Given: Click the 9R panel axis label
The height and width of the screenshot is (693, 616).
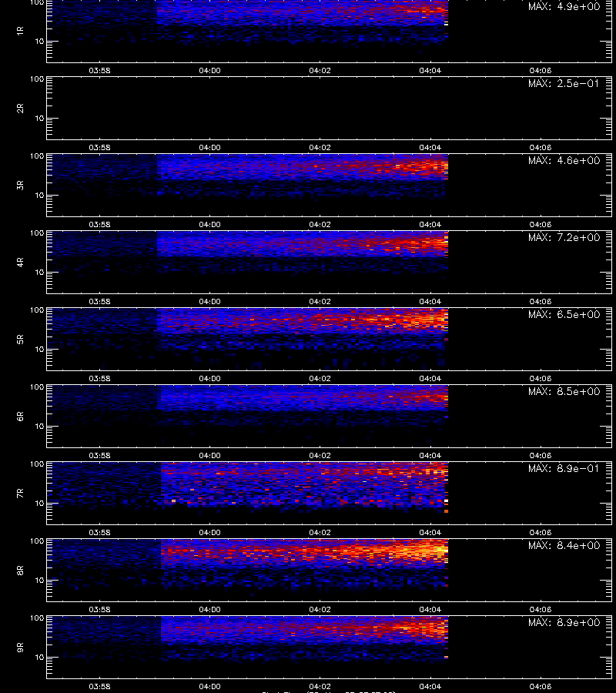Looking at the screenshot, I should [20, 647].
